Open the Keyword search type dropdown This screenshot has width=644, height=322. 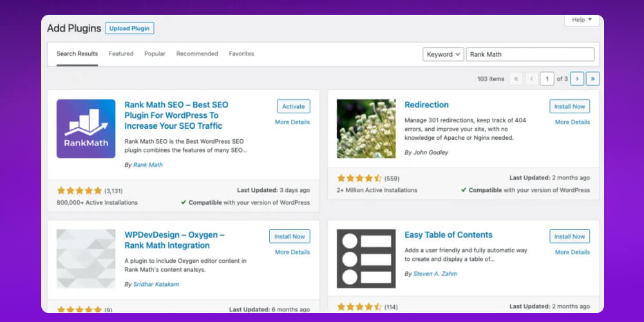coord(443,54)
